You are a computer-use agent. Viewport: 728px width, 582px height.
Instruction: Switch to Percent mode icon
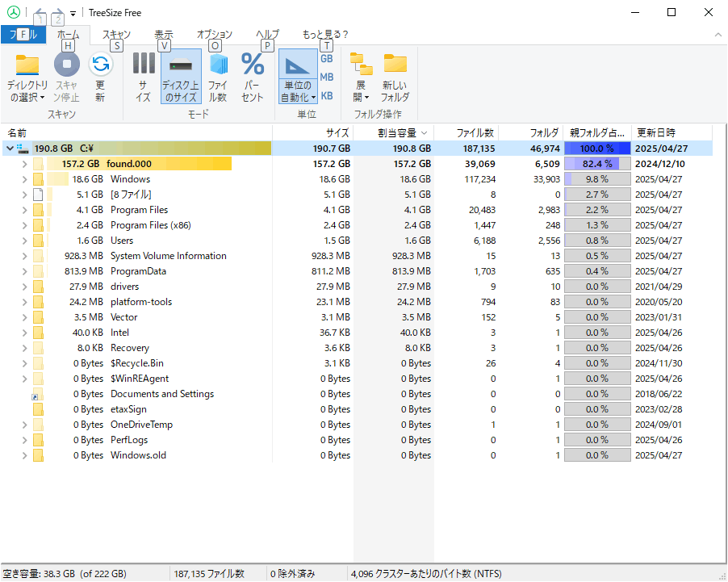[253, 64]
